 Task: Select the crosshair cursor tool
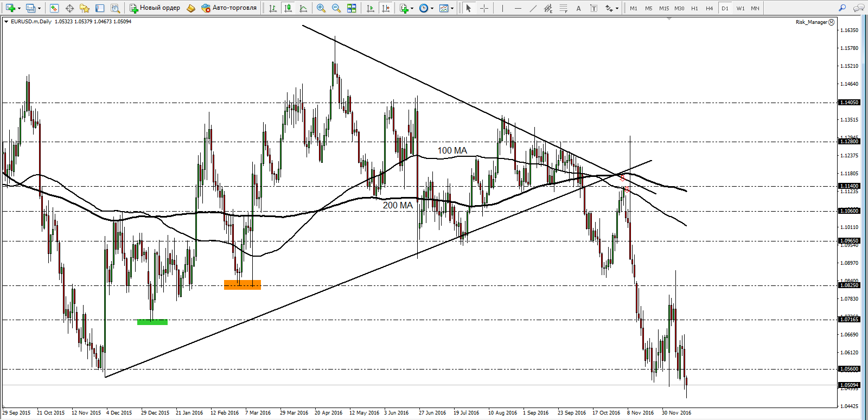point(484,8)
